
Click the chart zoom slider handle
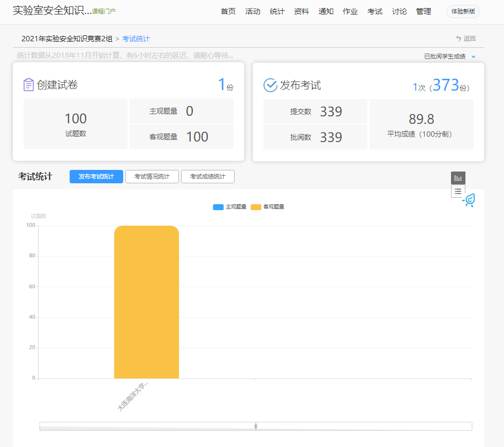[255, 426]
